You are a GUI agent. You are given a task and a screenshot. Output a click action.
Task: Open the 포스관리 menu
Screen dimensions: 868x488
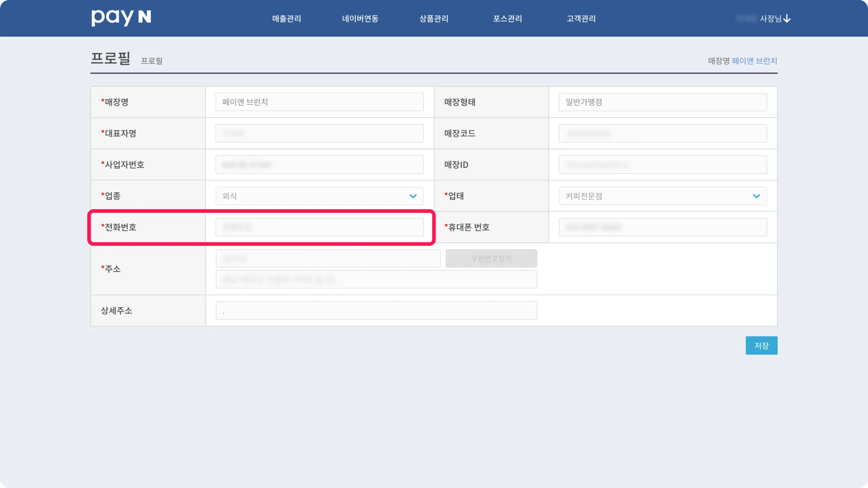point(507,19)
